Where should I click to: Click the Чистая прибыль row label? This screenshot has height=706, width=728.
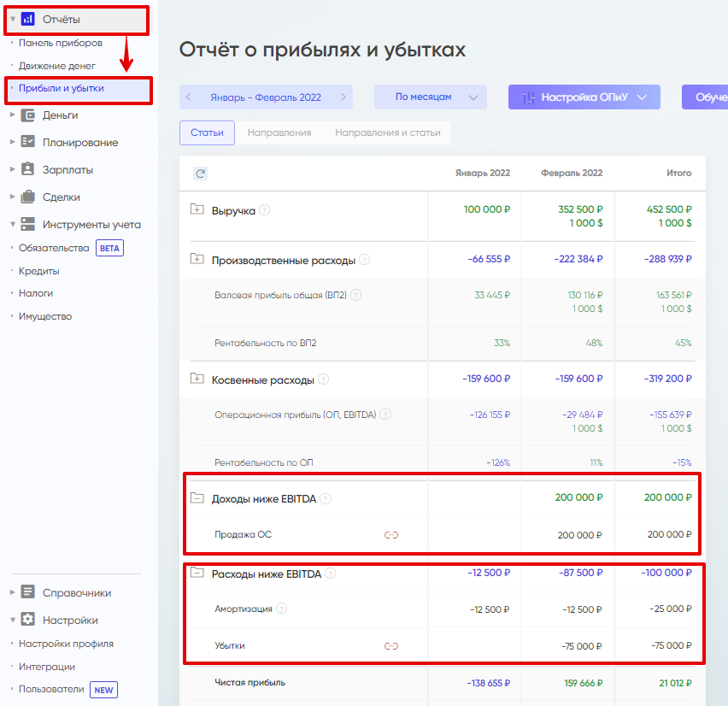click(250, 682)
